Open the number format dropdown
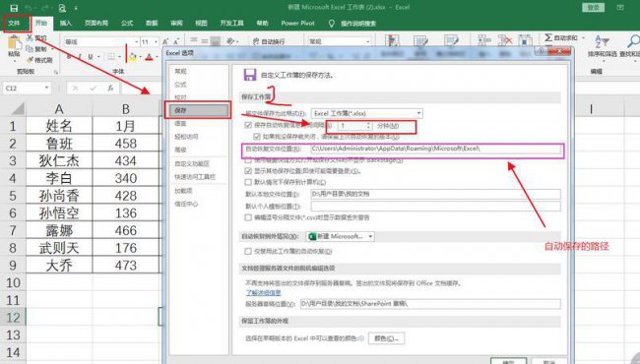The image size is (640, 364). pos(368,41)
